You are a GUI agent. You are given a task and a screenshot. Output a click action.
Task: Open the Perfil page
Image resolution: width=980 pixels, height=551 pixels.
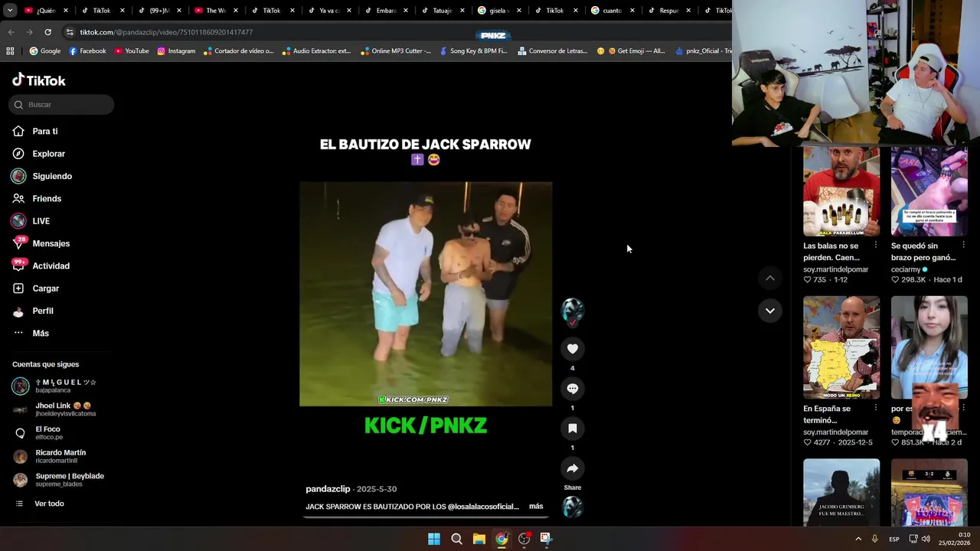pos(42,311)
